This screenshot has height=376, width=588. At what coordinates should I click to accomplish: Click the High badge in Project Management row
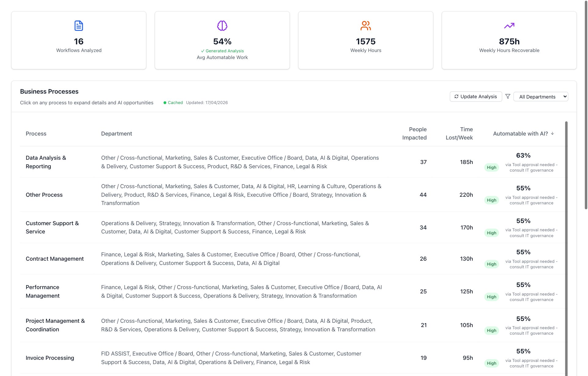pos(491,330)
